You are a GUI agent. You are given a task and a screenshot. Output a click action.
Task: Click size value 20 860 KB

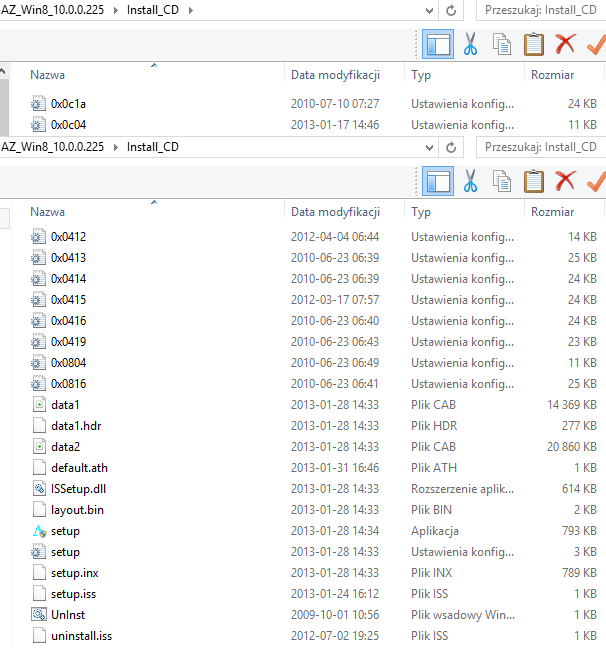(x=572, y=447)
